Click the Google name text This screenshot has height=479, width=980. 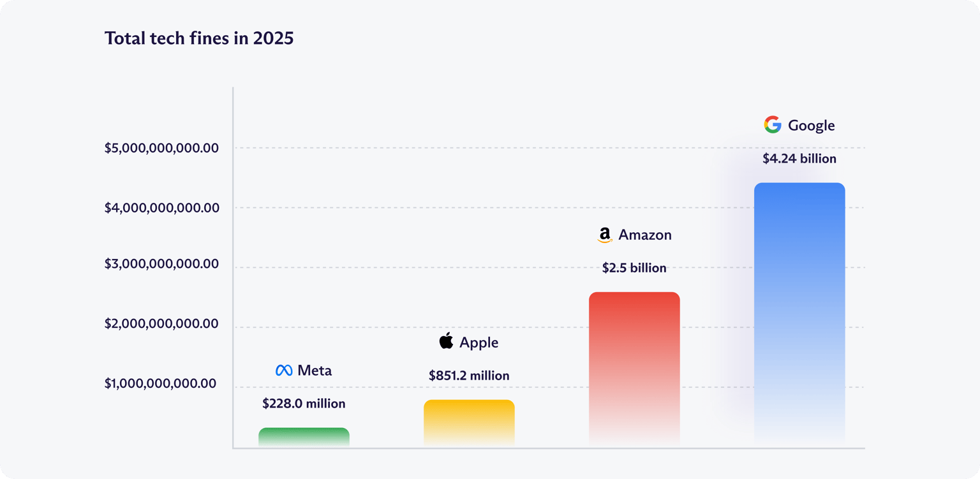click(811, 126)
